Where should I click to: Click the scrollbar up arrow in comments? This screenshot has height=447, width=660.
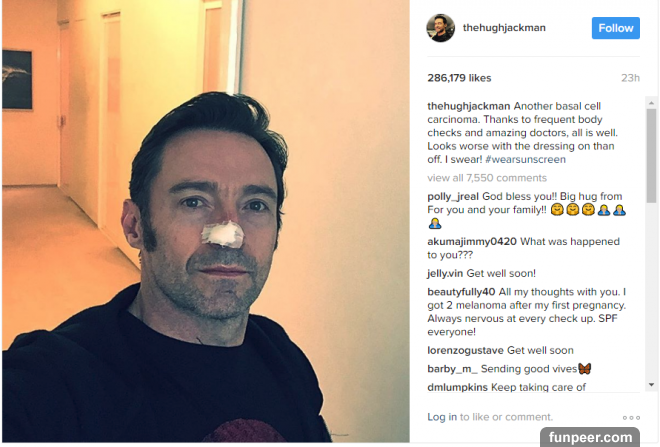tap(652, 103)
